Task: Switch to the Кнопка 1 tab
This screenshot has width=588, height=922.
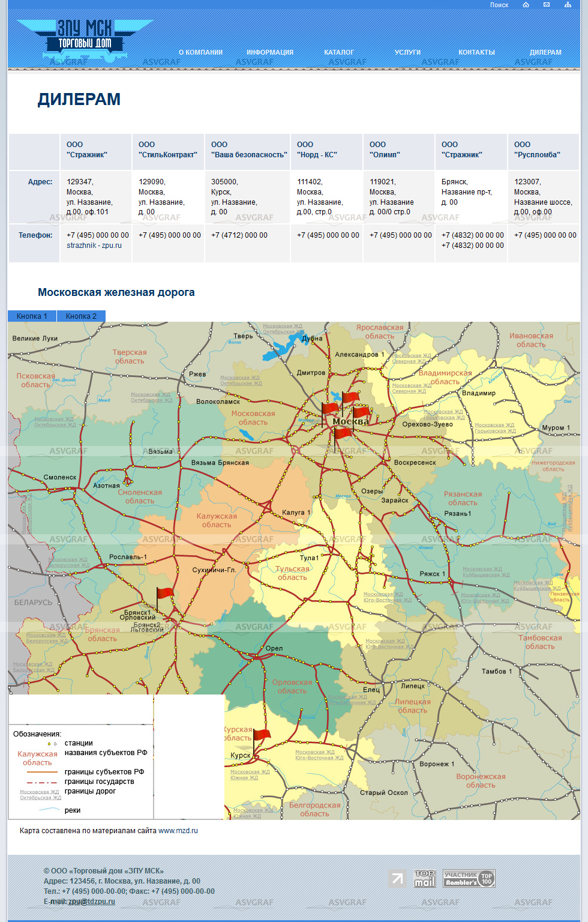Action: click(x=32, y=316)
